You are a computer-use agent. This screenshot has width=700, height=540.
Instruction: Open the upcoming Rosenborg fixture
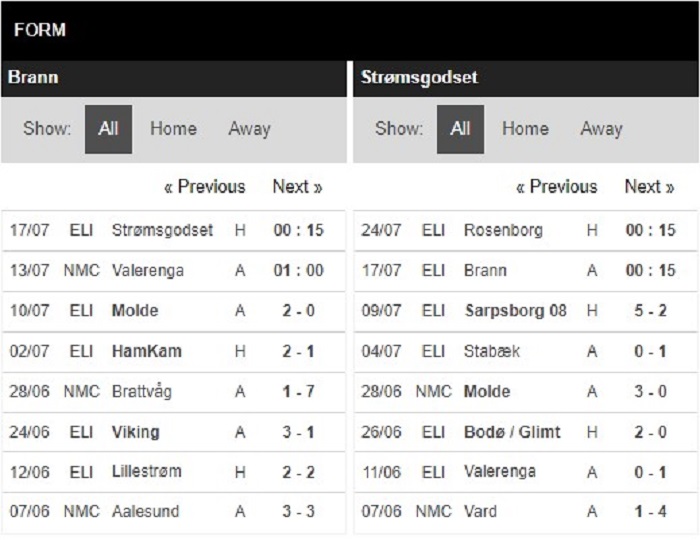tap(525, 230)
